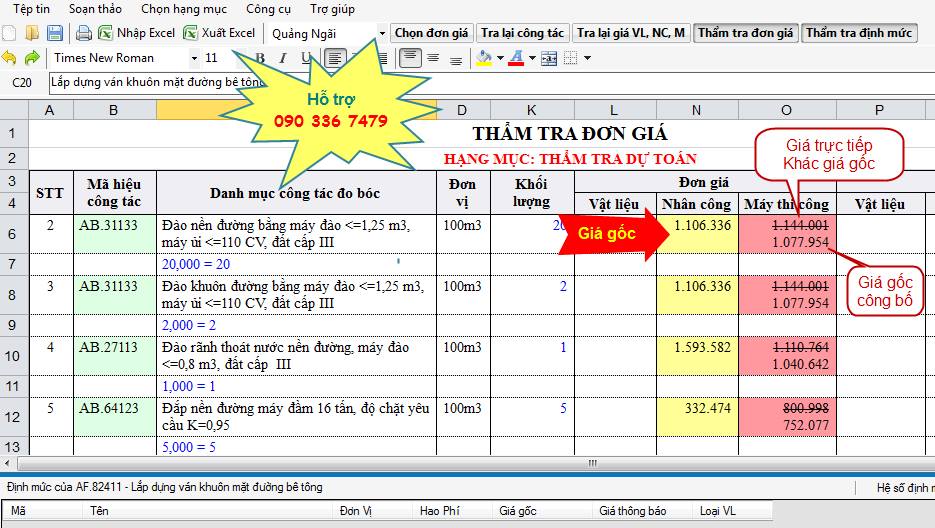Create a new file with the blank page icon
The image size is (935, 528).
pyautogui.click(x=10, y=33)
